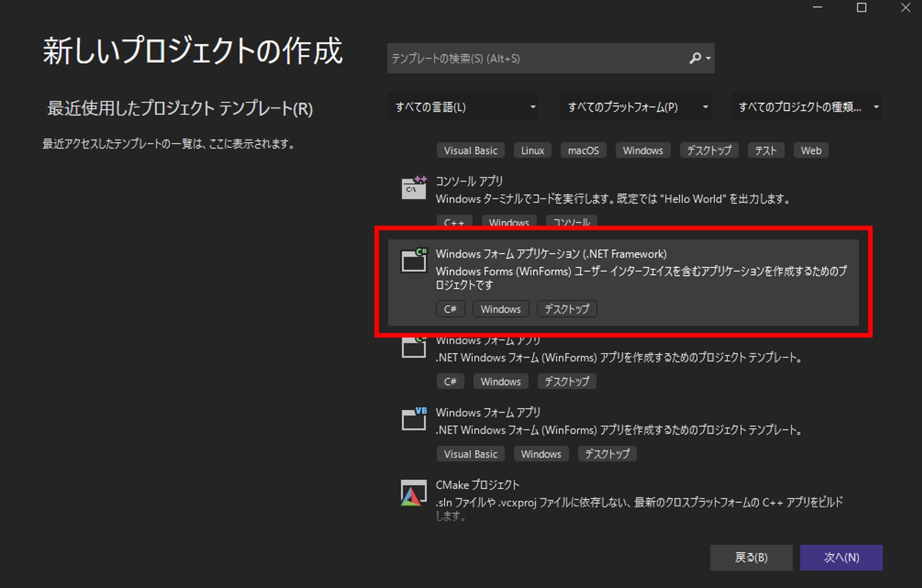Close the new project dialog

pyautogui.click(x=905, y=8)
